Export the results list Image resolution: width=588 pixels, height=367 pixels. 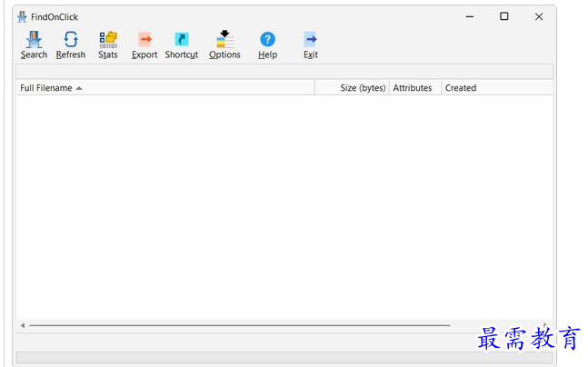click(145, 45)
